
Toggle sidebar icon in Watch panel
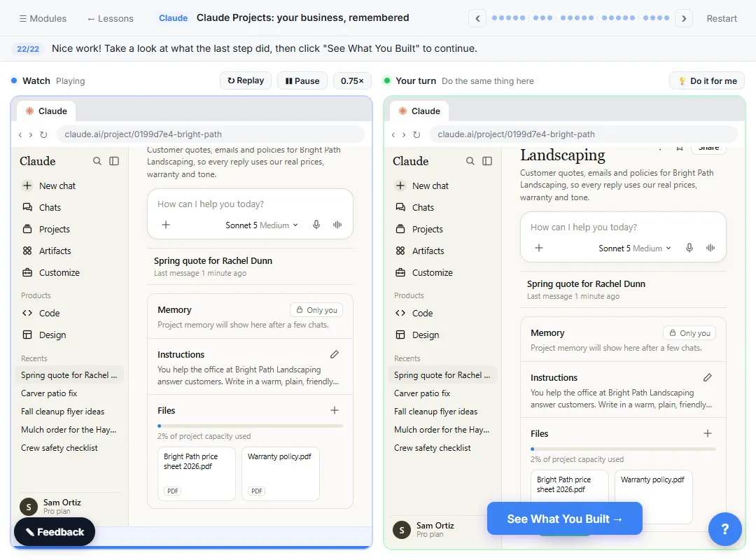[114, 161]
